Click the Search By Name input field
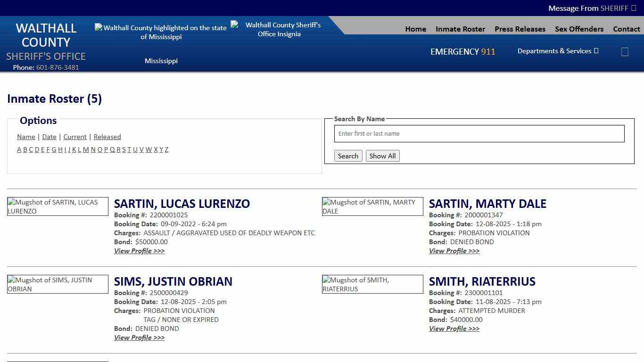 pyautogui.click(x=479, y=133)
